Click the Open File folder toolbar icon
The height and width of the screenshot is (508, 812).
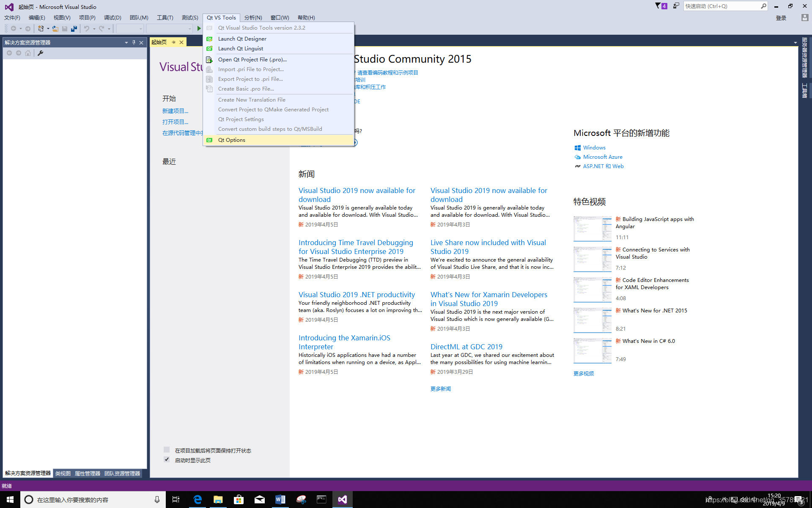(x=55, y=28)
